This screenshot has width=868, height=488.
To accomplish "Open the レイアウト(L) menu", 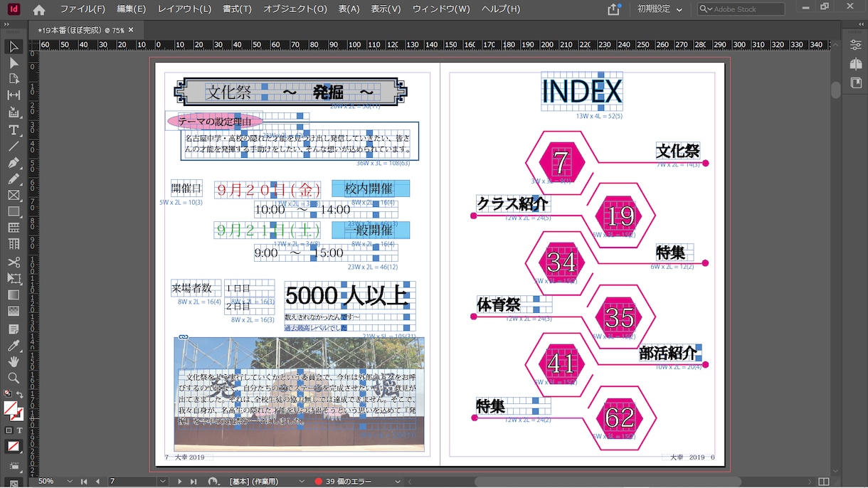I will click(x=184, y=9).
